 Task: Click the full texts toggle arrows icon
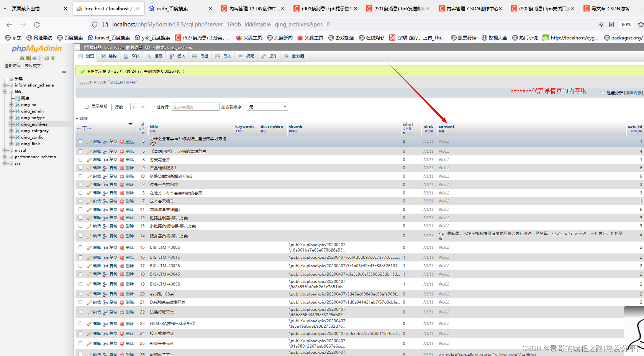pyautogui.click(x=84, y=128)
